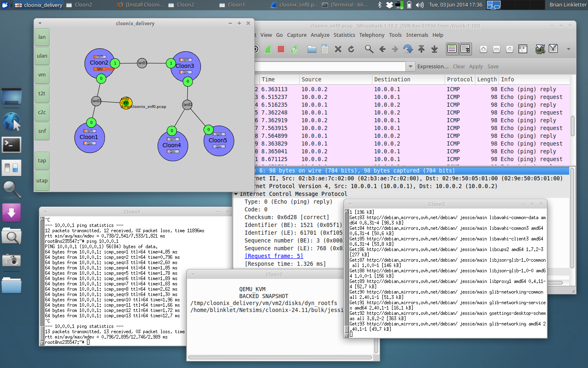Viewport: 588px width, 368px height.
Task: Select the lan03 node in cloonix graph
Action: (x=142, y=63)
